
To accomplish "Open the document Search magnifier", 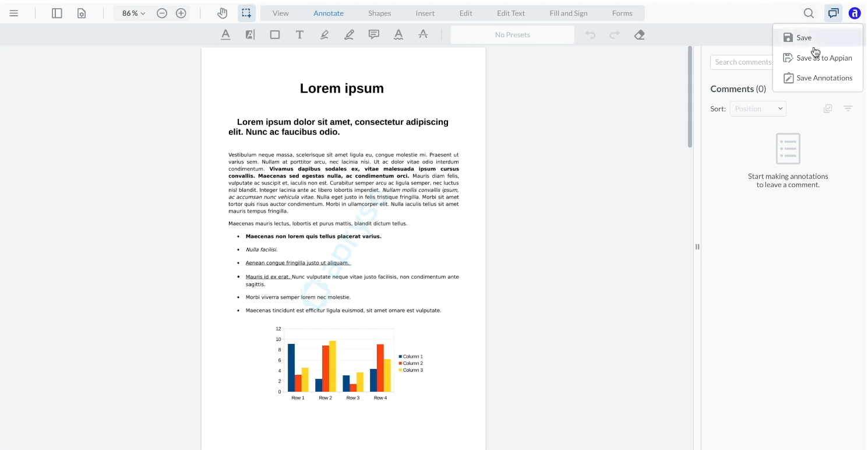I will point(809,13).
